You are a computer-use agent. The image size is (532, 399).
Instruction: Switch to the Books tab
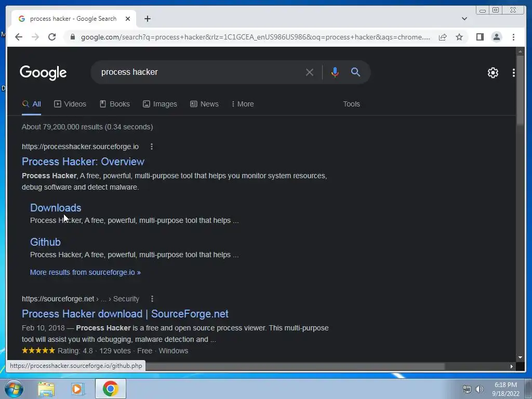click(115, 104)
